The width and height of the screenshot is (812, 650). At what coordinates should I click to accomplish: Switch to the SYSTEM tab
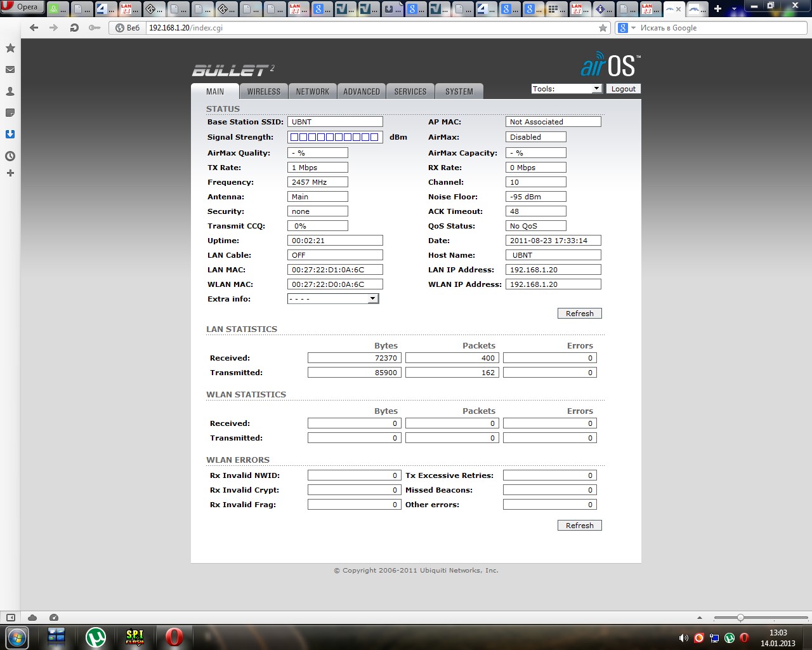[459, 91]
